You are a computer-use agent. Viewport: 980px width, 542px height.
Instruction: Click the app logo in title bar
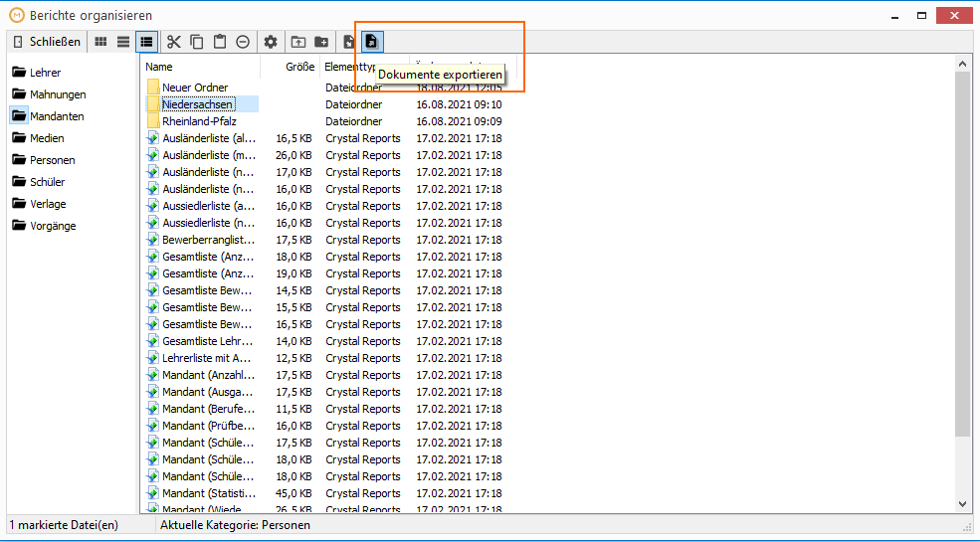point(17,15)
